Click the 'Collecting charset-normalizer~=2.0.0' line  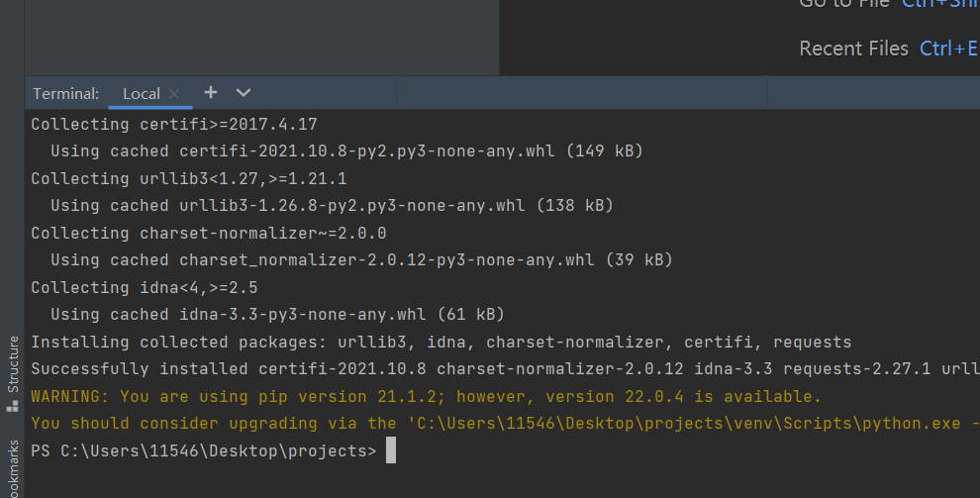[209, 233]
